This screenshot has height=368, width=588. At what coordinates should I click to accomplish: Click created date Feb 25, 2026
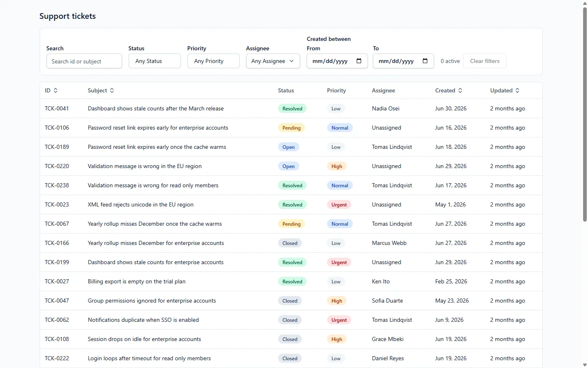coord(451,281)
